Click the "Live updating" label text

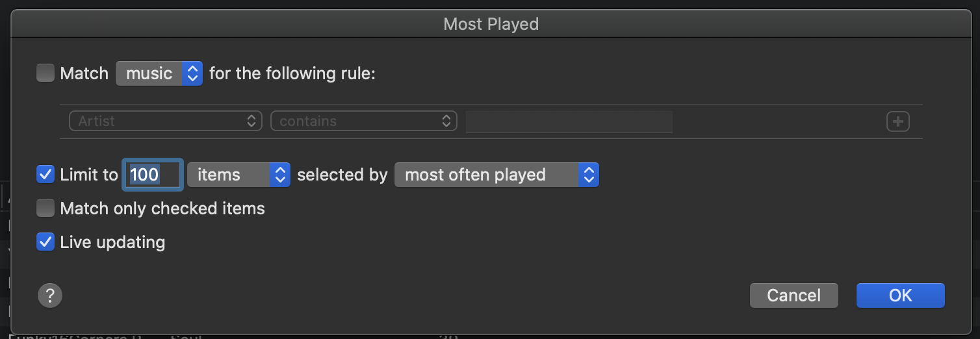112,242
